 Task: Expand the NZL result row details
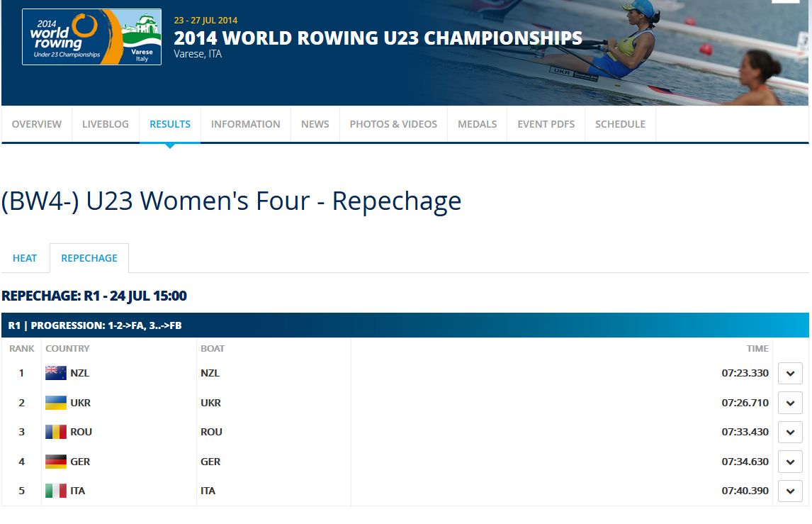pyautogui.click(x=790, y=373)
